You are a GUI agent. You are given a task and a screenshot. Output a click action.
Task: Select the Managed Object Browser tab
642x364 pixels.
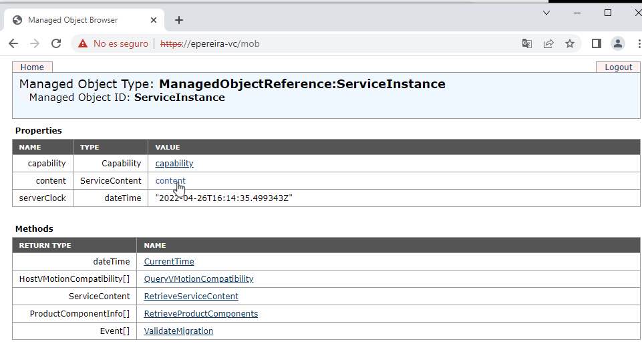tap(73, 20)
